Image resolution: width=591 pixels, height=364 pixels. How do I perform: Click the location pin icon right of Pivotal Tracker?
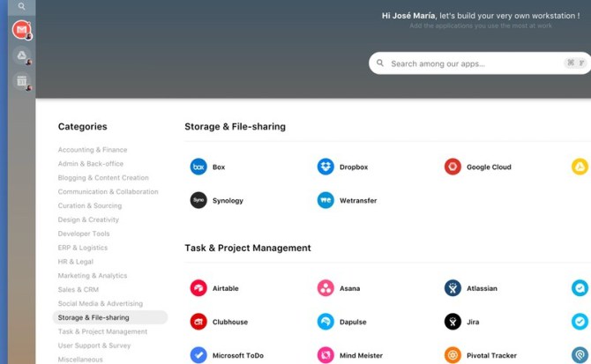tap(580, 355)
